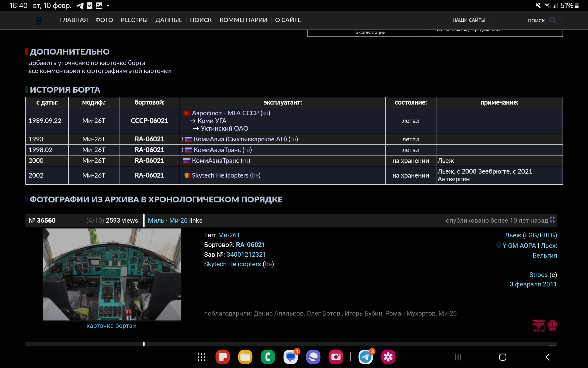Open the red camera app in dock
The image size is (588, 368).
coord(336,357)
